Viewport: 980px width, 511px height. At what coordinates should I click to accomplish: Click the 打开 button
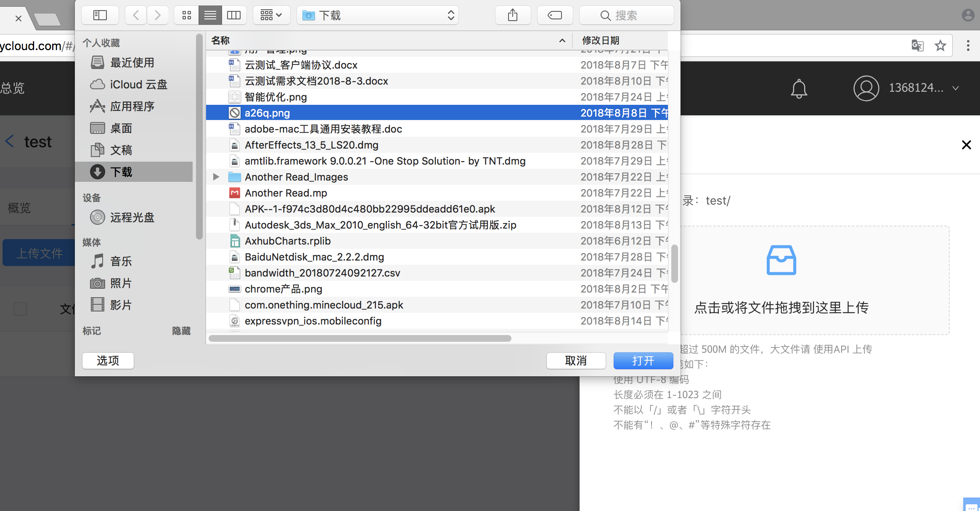click(x=643, y=361)
